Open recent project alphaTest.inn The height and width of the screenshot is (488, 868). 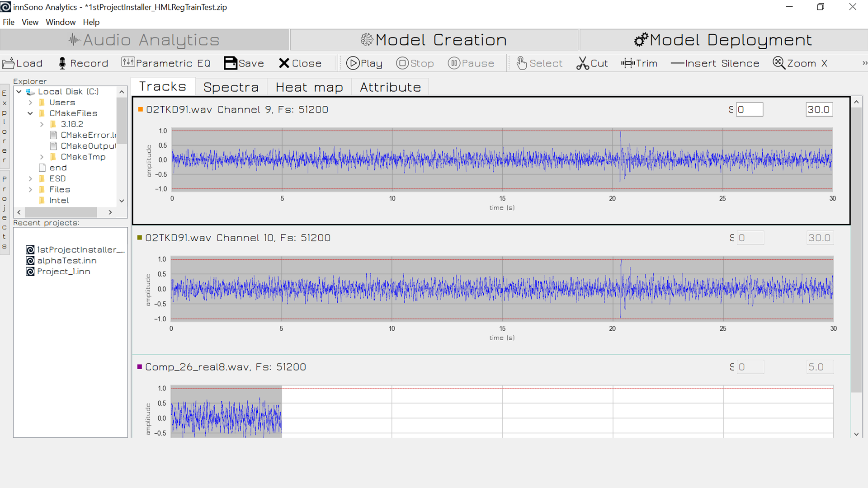point(61,260)
